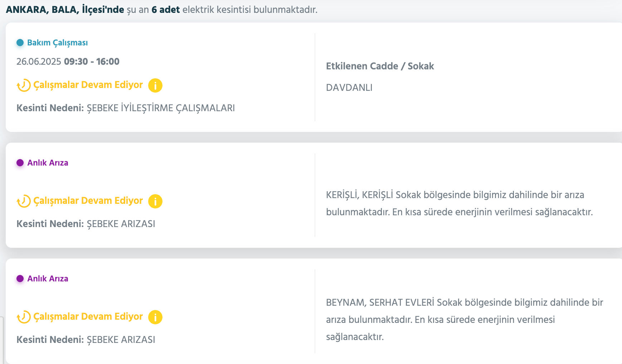The image size is (622, 364).
Task: Click the purple dot beside first Anlık Arıza
Action: click(20, 163)
